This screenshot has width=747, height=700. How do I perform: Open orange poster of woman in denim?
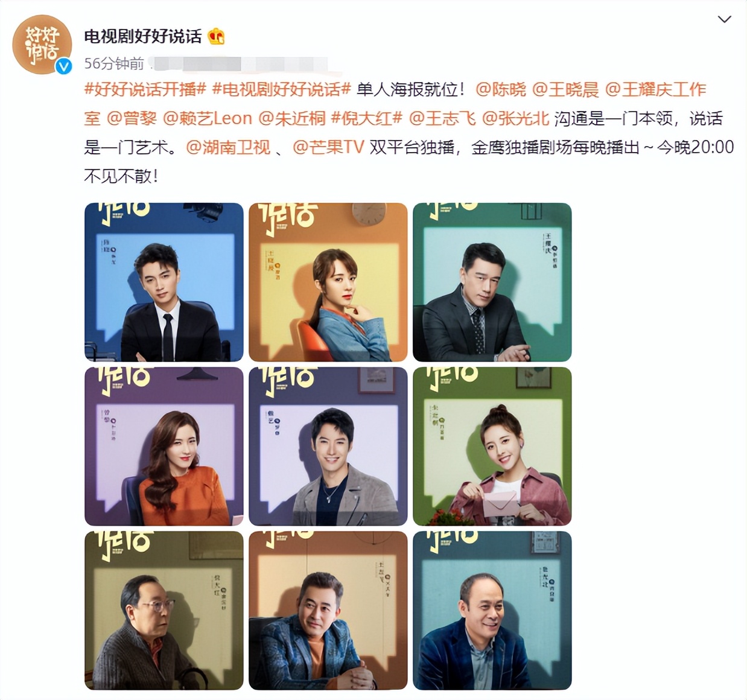click(x=328, y=282)
